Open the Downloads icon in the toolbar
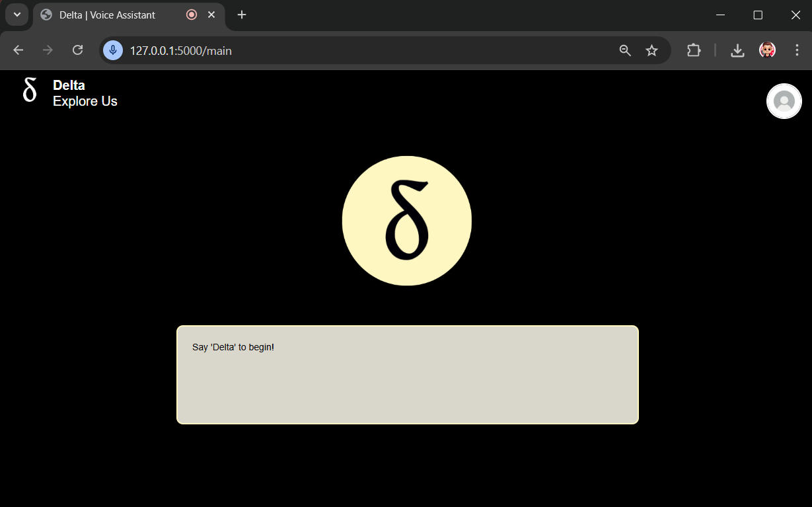The height and width of the screenshot is (507, 812). [737, 50]
